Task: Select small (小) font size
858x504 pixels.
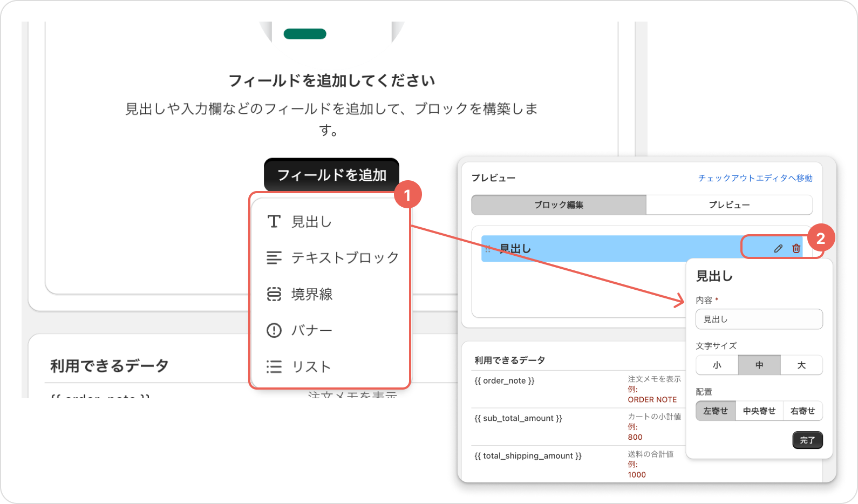Action: click(717, 365)
